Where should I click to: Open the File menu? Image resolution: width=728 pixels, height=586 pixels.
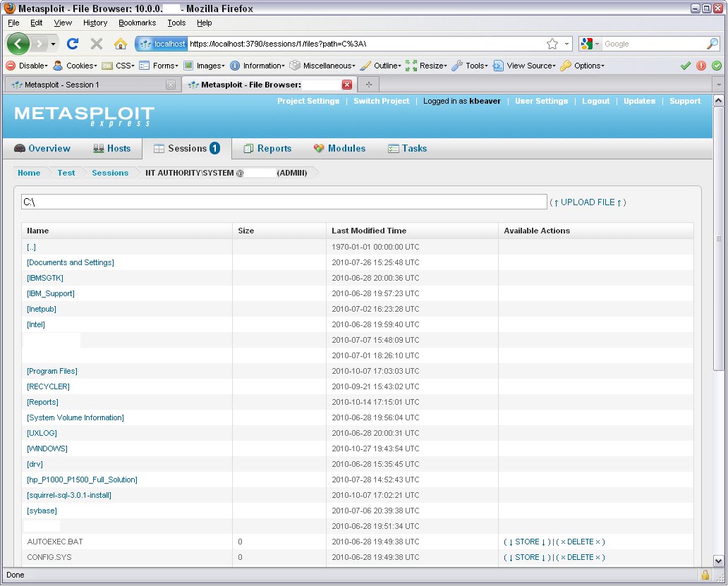tap(13, 23)
